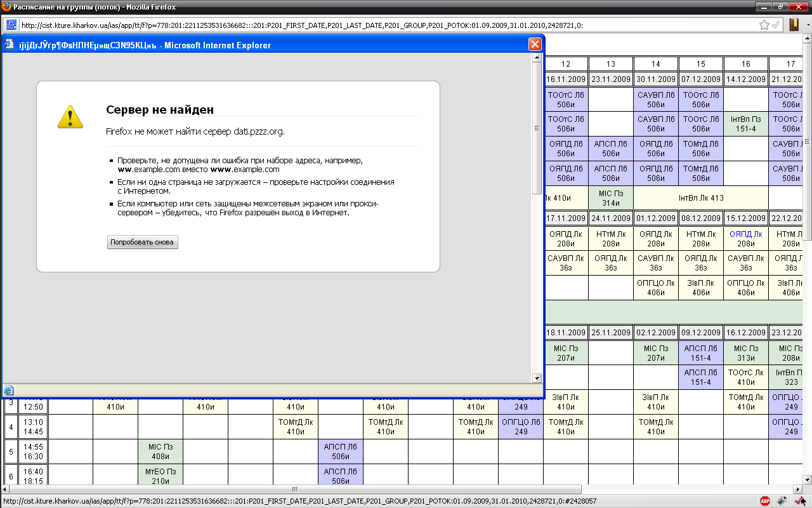812x508 pixels.
Task: Select the ІнтВл Лк 413 schedule cell
Action: tap(700, 198)
